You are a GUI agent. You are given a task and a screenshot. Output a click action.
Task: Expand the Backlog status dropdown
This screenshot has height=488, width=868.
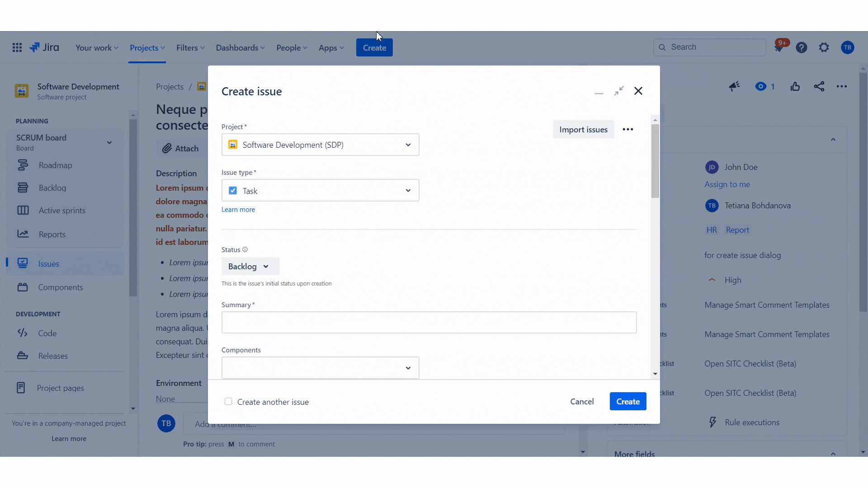point(250,267)
